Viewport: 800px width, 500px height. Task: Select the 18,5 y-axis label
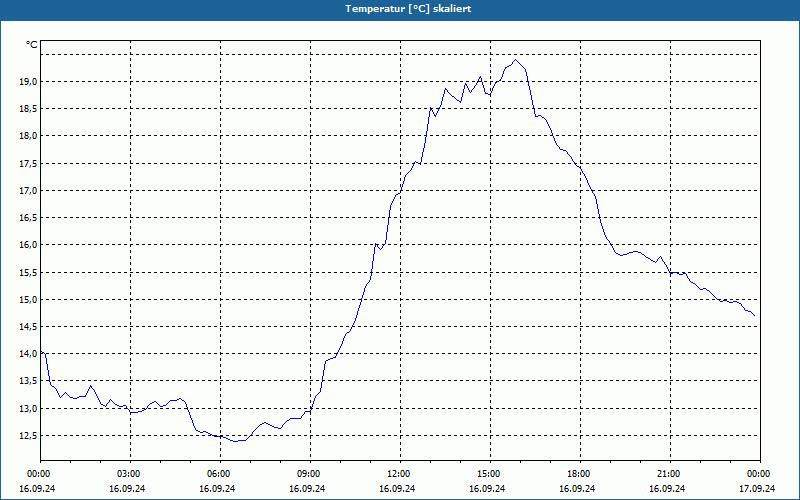(28, 109)
